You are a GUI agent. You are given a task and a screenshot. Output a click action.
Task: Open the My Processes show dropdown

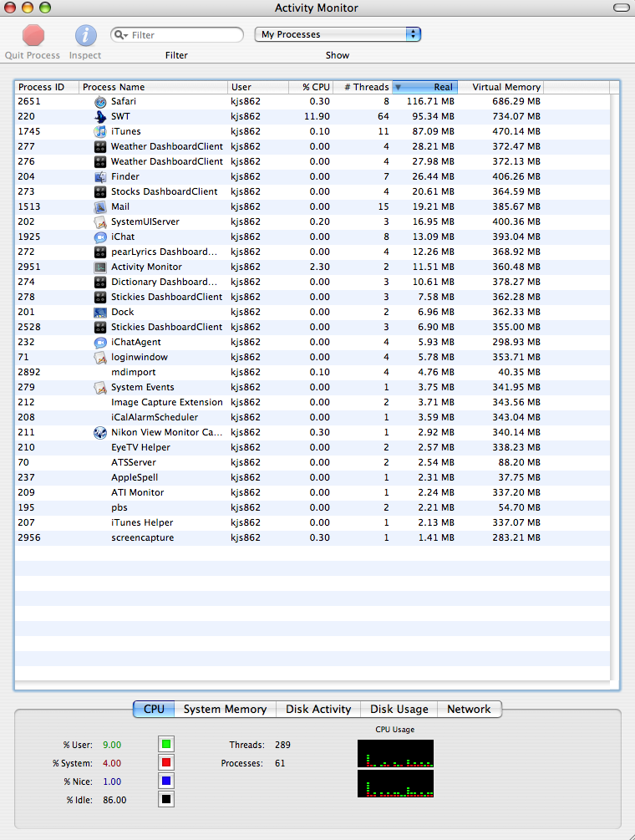point(338,34)
